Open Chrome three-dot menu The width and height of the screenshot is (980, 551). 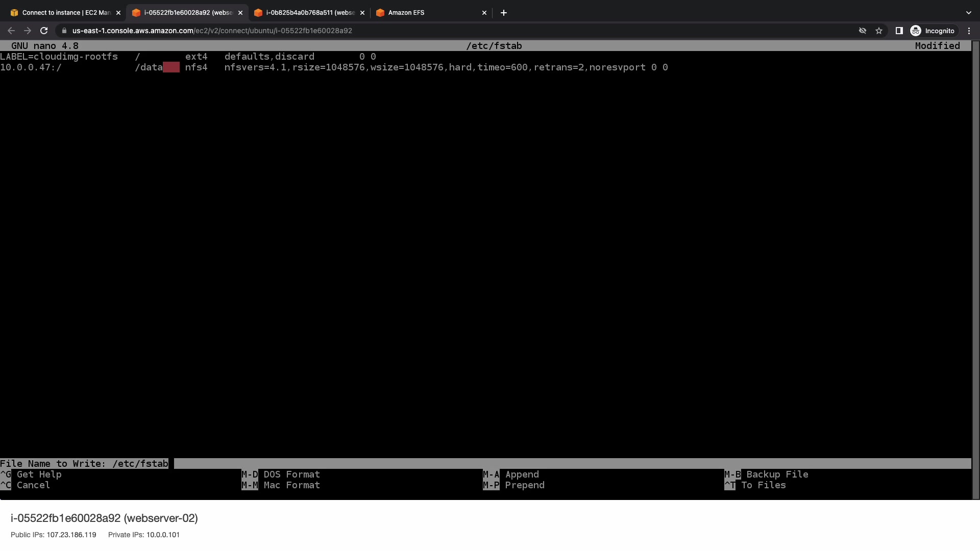coord(969,31)
